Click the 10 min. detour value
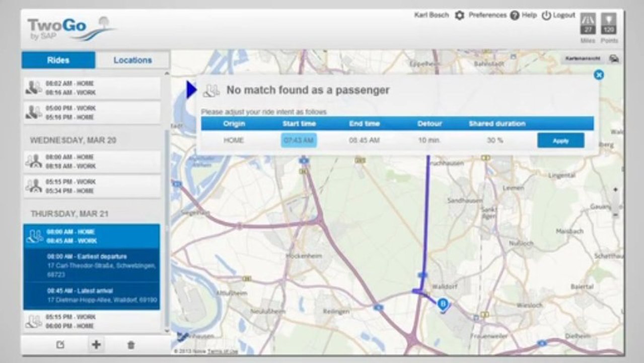Image resolution: width=644 pixels, height=363 pixels. point(429,140)
